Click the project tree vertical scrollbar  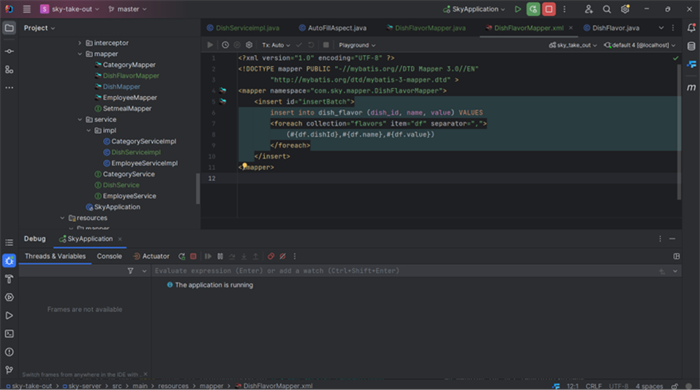click(198, 189)
